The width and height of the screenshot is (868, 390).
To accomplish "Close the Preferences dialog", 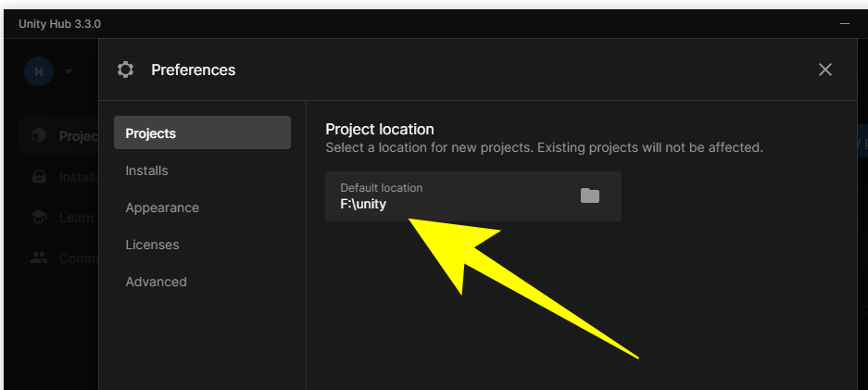I will click(825, 69).
